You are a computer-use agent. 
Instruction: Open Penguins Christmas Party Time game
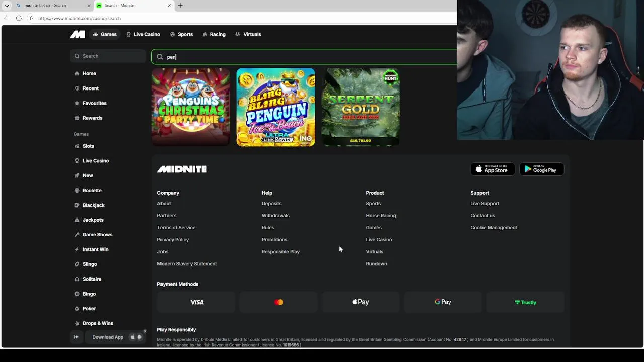click(191, 107)
